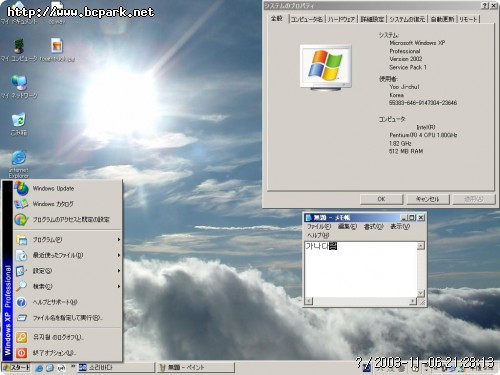Click the Windows Update globe icon
500x375 pixels.
21,189
